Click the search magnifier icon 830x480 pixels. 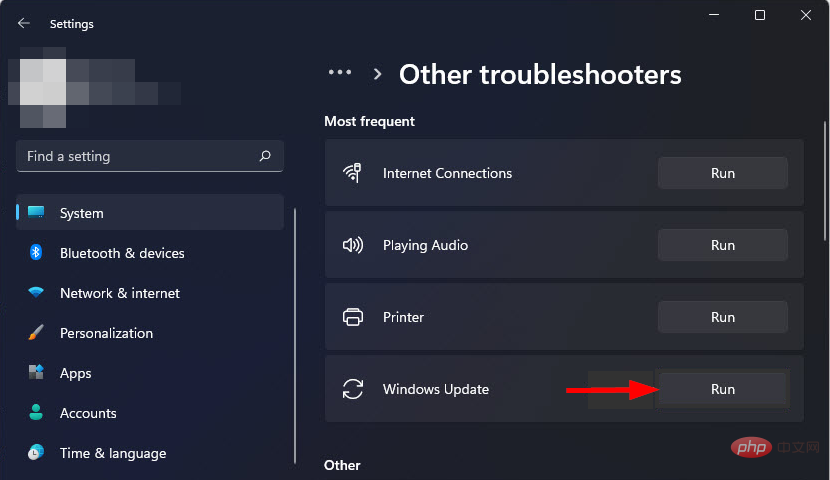coord(265,156)
